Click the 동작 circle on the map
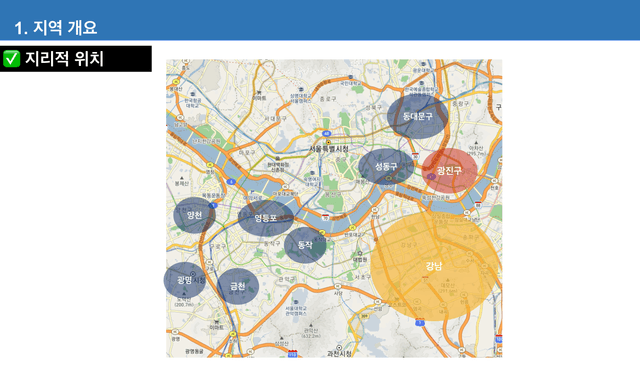Image resolution: width=640 pixels, height=372 pixels. pos(305,245)
